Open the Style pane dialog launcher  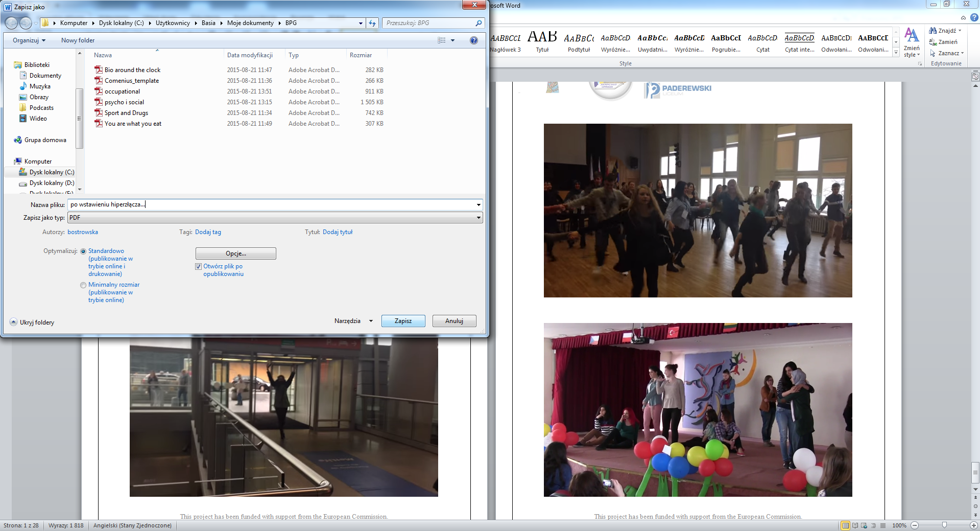pos(920,64)
